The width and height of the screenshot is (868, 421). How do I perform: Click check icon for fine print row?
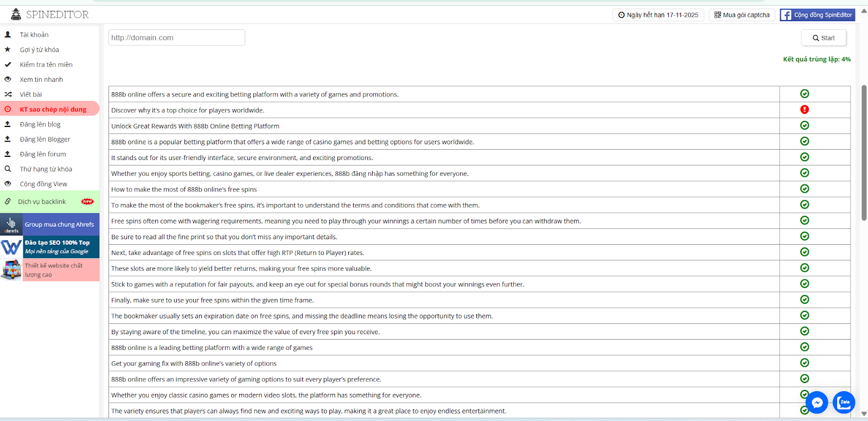[805, 236]
